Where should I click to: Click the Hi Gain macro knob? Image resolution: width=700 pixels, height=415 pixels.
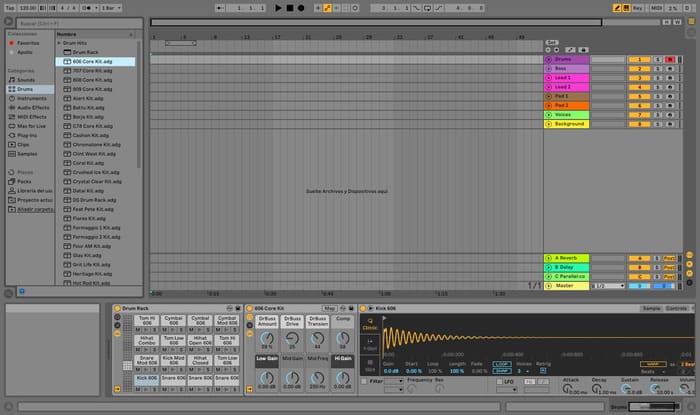point(343,378)
